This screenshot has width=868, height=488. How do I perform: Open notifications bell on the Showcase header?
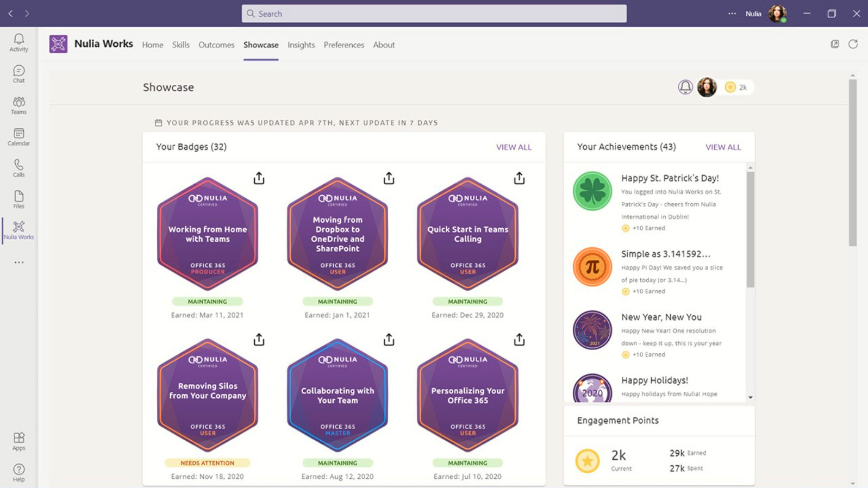(x=685, y=87)
